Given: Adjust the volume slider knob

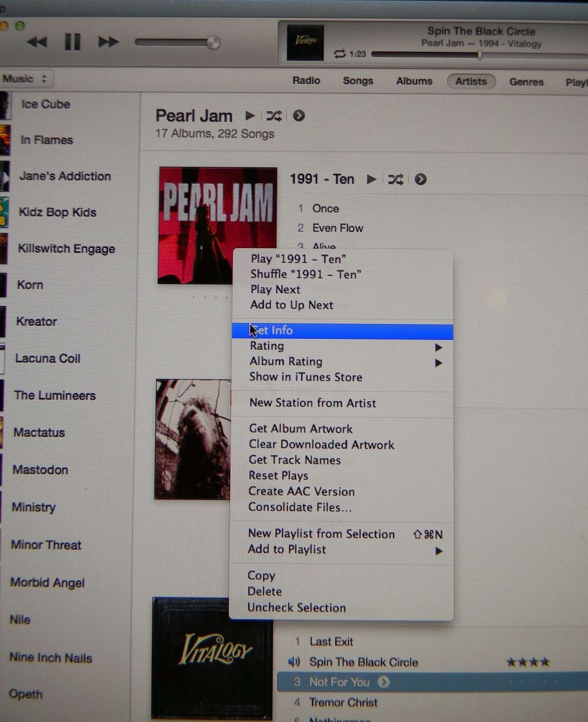Looking at the screenshot, I should pos(213,43).
